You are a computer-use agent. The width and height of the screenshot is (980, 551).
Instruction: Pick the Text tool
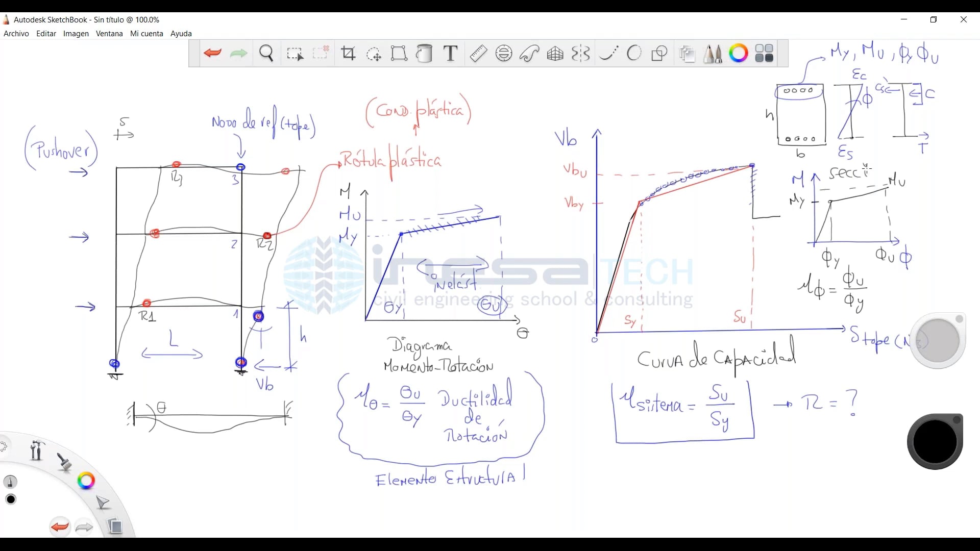(450, 53)
